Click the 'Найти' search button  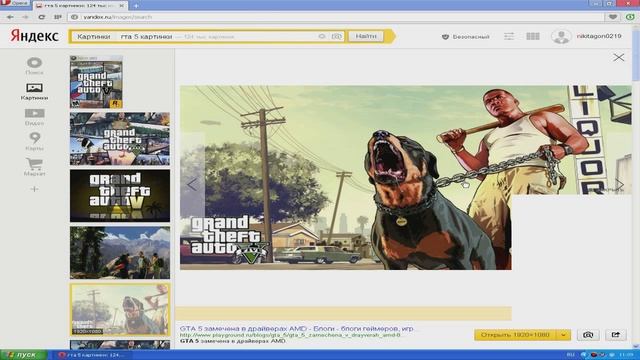pos(366,36)
